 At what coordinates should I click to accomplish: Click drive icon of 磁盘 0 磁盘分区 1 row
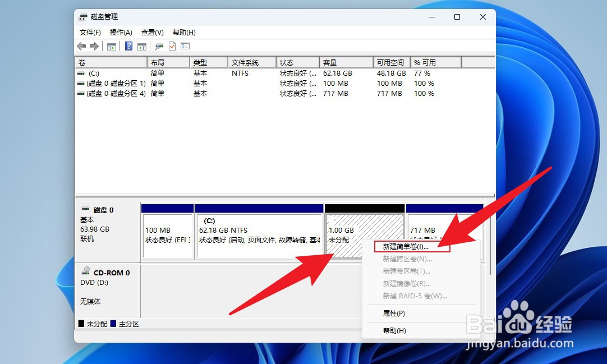coord(81,83)
